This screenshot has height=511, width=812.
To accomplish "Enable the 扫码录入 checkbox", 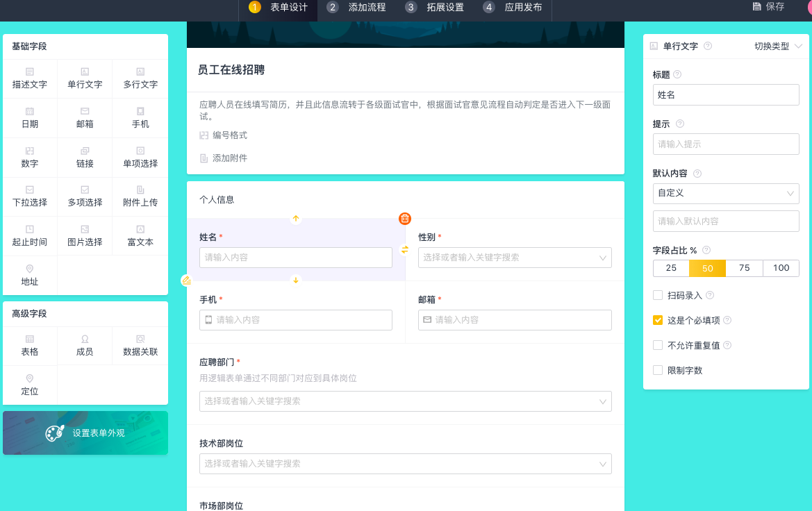I will coord(658,295).
